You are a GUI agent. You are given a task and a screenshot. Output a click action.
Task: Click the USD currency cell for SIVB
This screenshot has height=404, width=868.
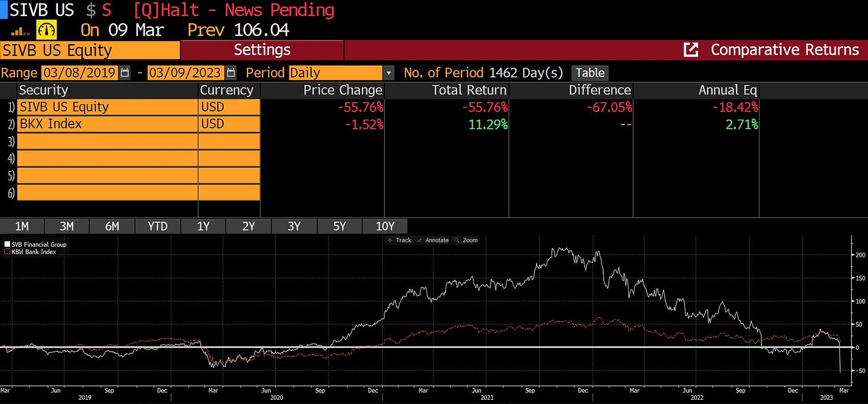tap(230, 107)
